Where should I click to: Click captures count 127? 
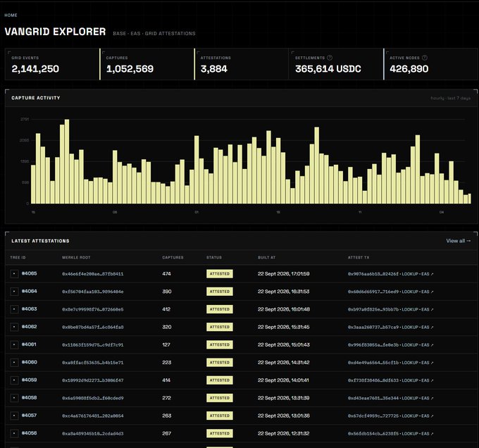tap(166, 344)
